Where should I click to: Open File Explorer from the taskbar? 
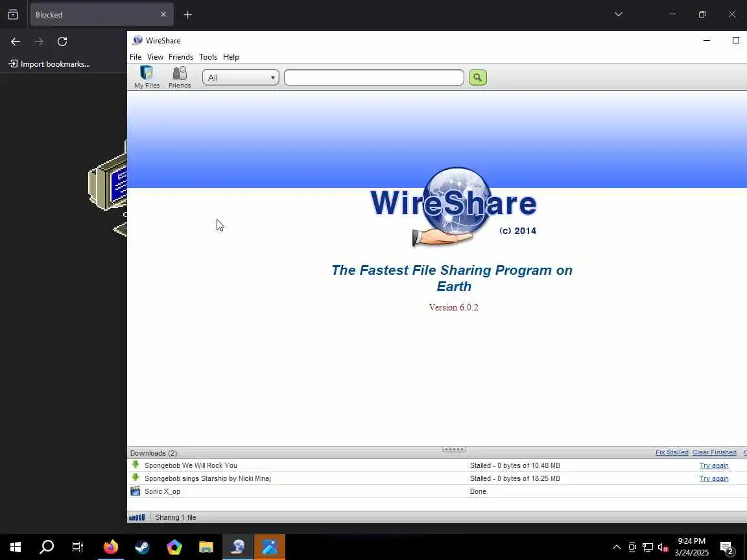click(x=206, y=546)
